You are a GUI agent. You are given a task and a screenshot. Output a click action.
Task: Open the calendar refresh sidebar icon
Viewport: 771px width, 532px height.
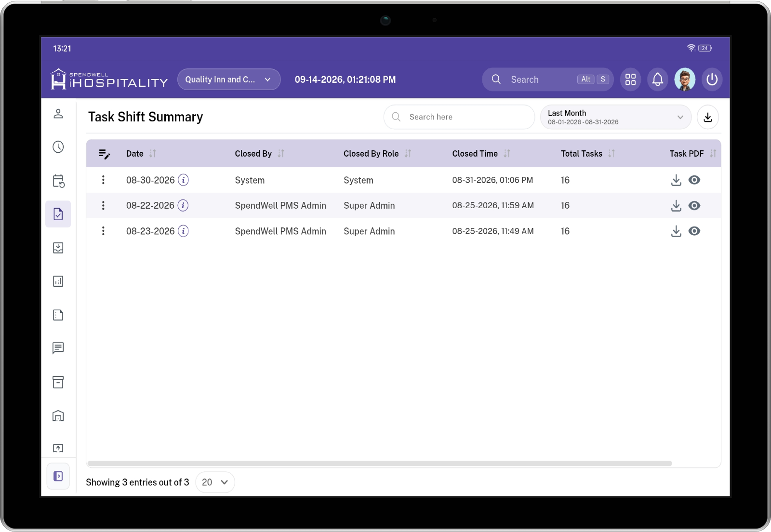point(58,181)
